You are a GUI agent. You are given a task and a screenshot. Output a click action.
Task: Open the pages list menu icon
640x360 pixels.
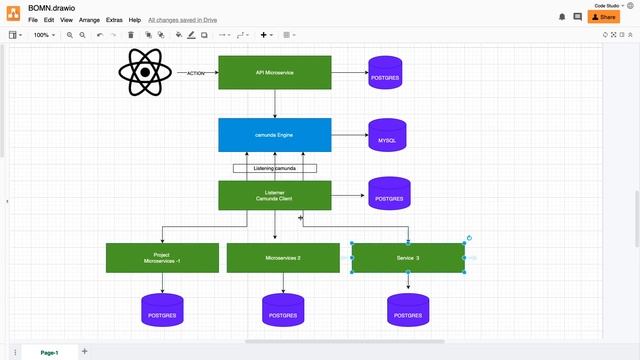pos(15,352)
